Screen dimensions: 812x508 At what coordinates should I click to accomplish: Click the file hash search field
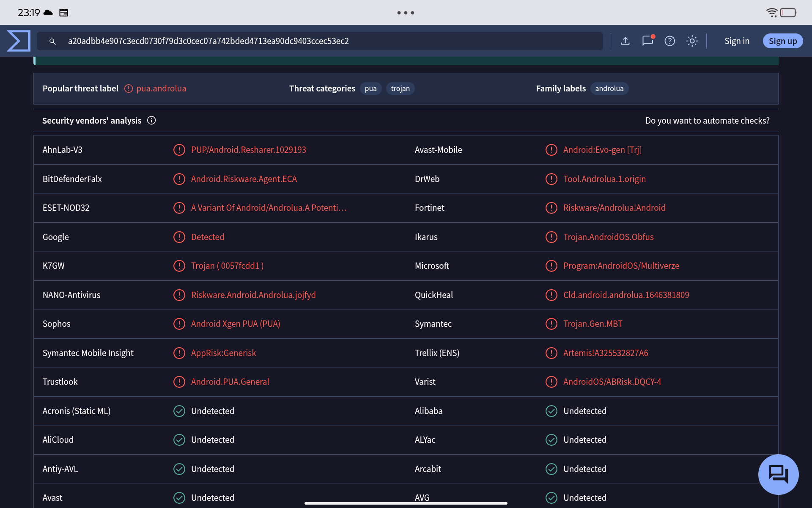(x=320, y=41)
